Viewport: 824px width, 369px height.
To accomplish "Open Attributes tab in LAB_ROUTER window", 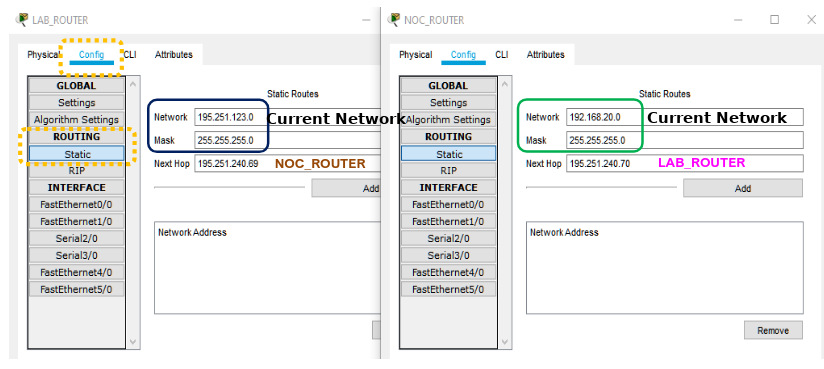I will coord(173,55).
